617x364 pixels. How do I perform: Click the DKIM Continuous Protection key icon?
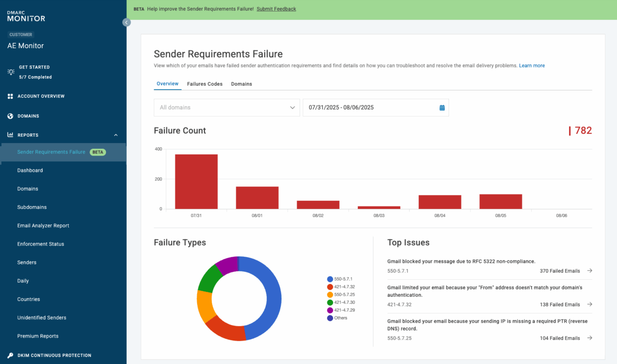(x=10, y=355)
